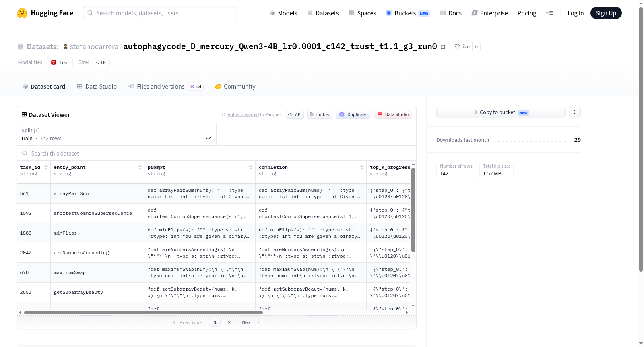Click the Next page button
The width and height of the screenshot is (644, 347).
(251, 322)
